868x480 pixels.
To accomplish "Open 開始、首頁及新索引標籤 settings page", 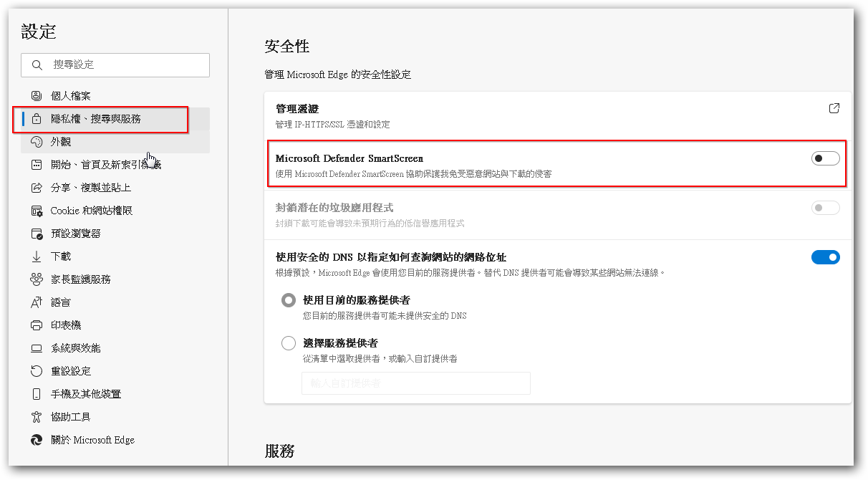I will point(105,165).
